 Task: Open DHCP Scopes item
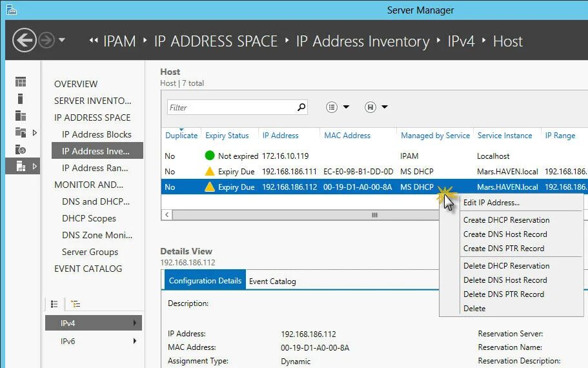89,218
